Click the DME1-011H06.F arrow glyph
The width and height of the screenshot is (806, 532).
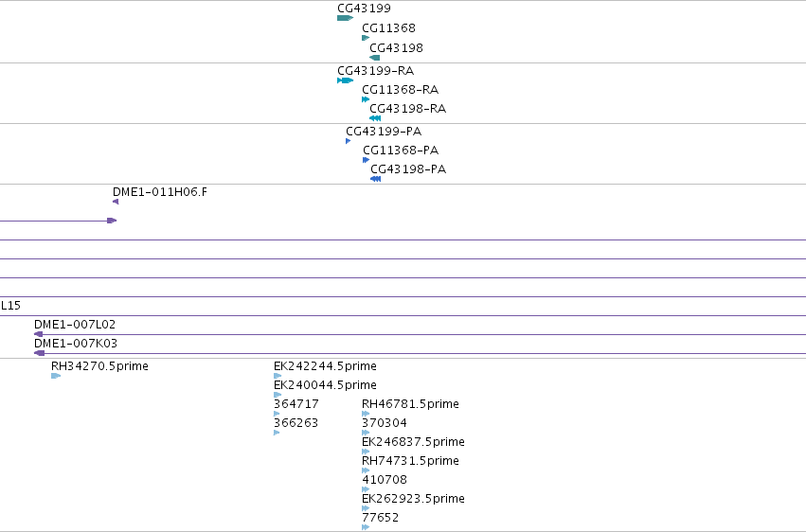[x=116, y=202]
